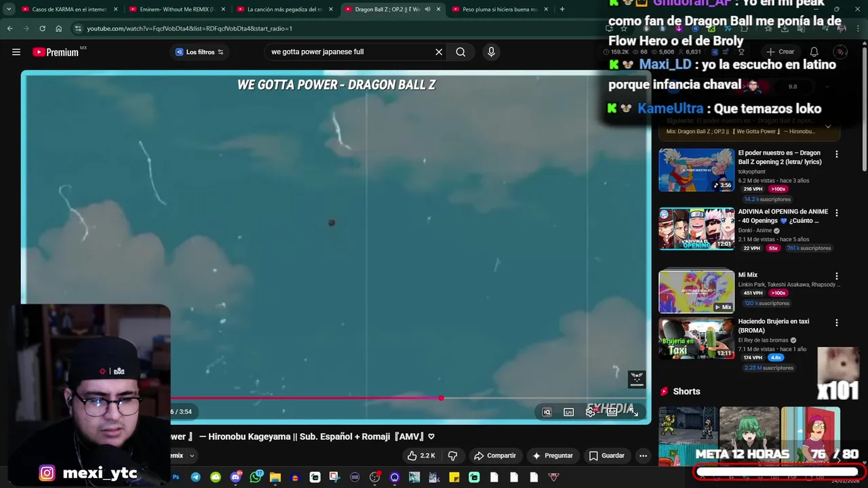Mute the Dragon Ball Z tab audio
The height and width of the screenshot is (488, 868).
pyautogui.click(x=427, y=9)
